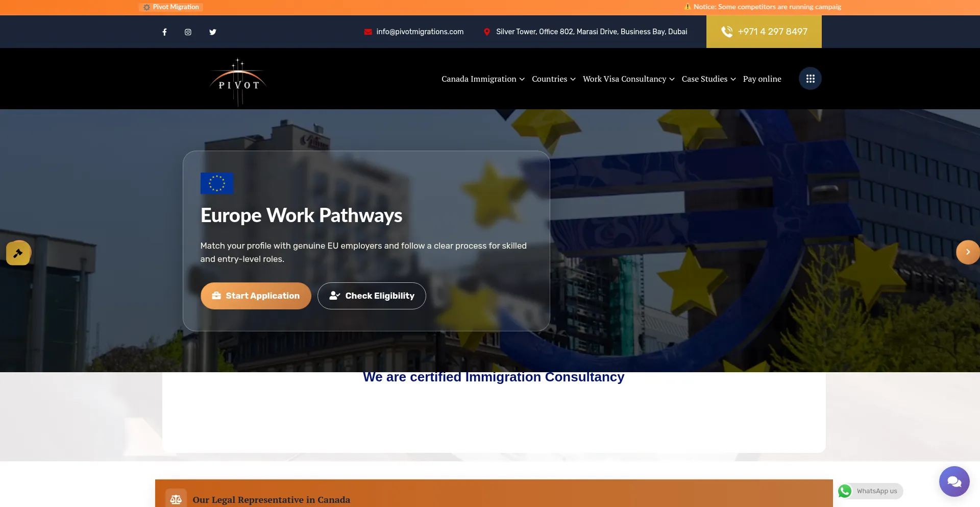
Task: Open the Instagram social icon
Action: coord(188,32)
